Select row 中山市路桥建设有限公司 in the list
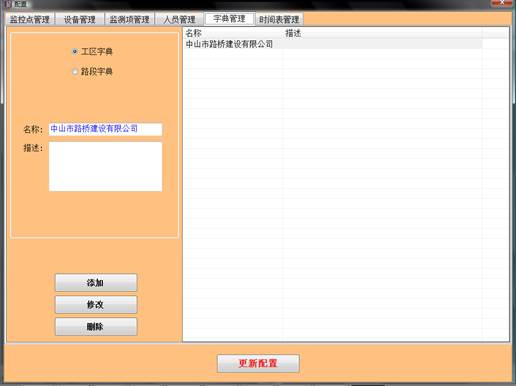This screenshot has width=516, height=386. click(x=333, y=44)
